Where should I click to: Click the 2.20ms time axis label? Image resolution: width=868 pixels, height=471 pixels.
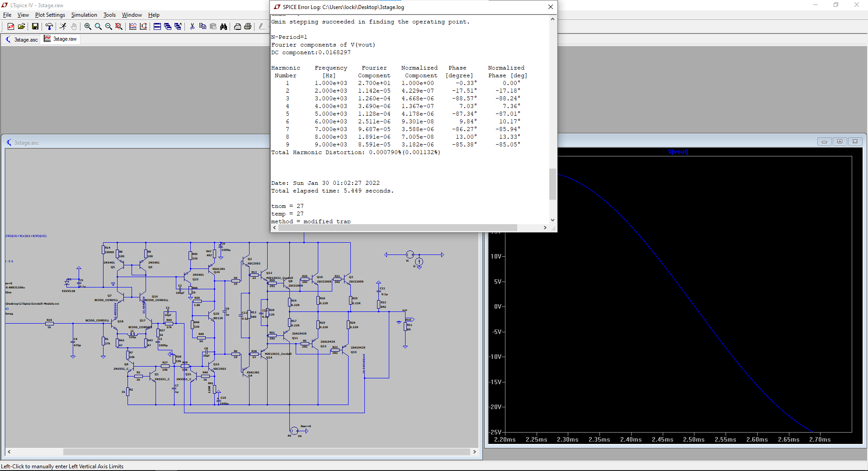[505, 439]
